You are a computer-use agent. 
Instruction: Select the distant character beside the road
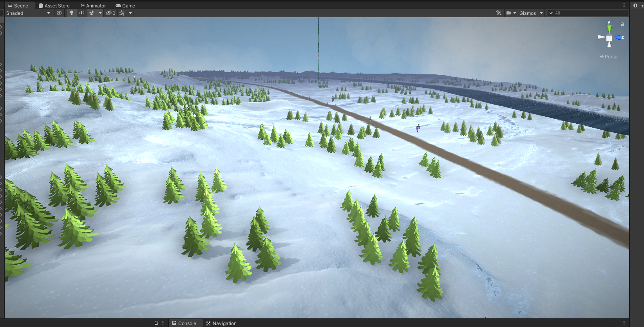(333, 99)
